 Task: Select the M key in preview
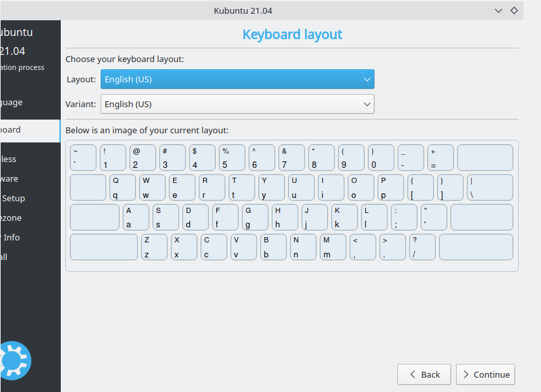(x=332, y=247)
